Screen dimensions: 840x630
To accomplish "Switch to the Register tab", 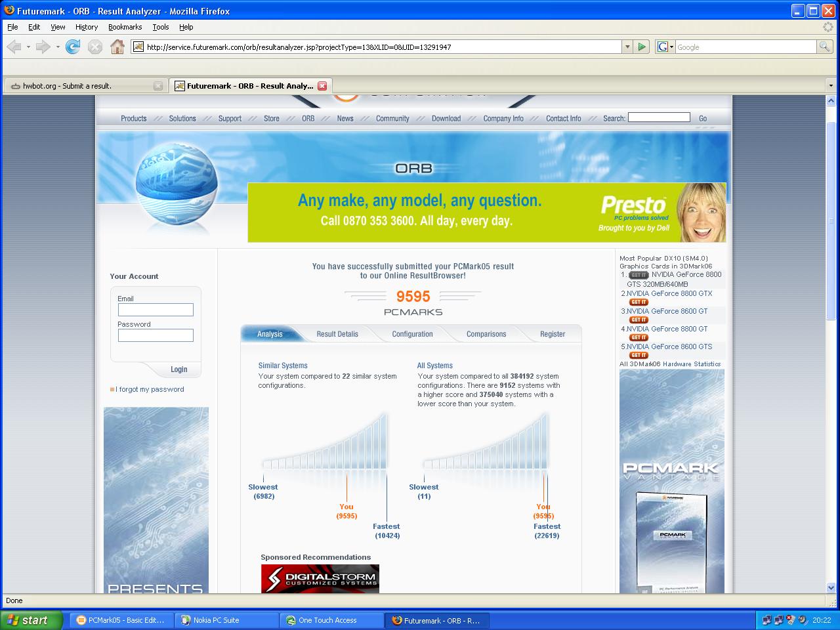I will [553, 334].
